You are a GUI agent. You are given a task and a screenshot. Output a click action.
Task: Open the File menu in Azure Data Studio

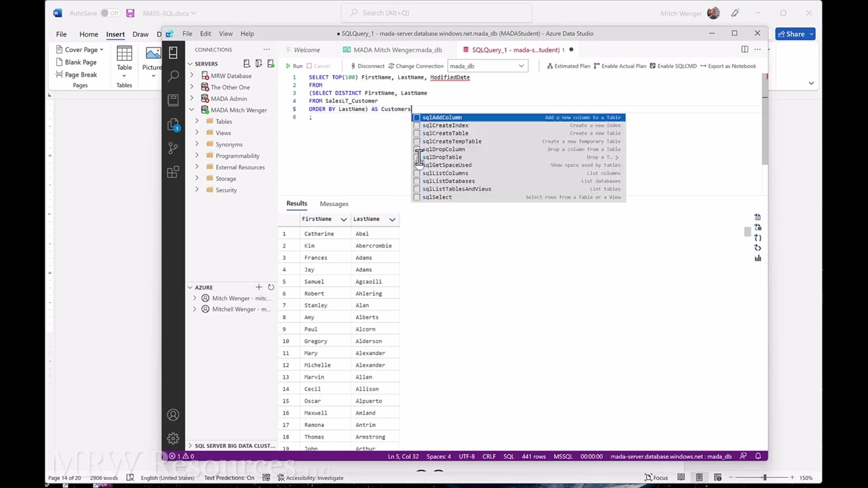187,33
